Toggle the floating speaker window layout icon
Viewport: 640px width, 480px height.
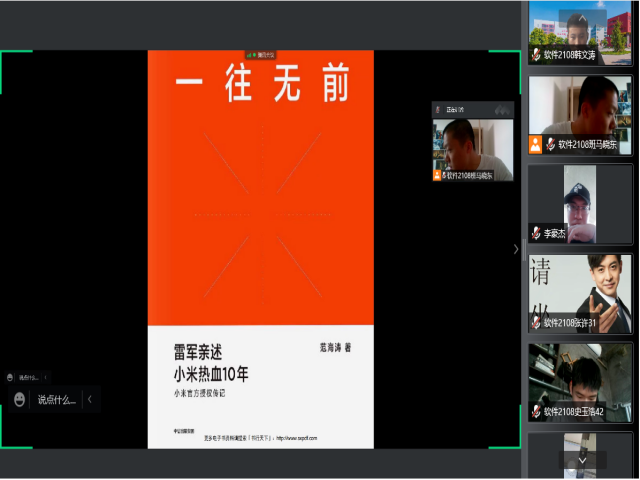pyautogui.click(x=502, y=109)
